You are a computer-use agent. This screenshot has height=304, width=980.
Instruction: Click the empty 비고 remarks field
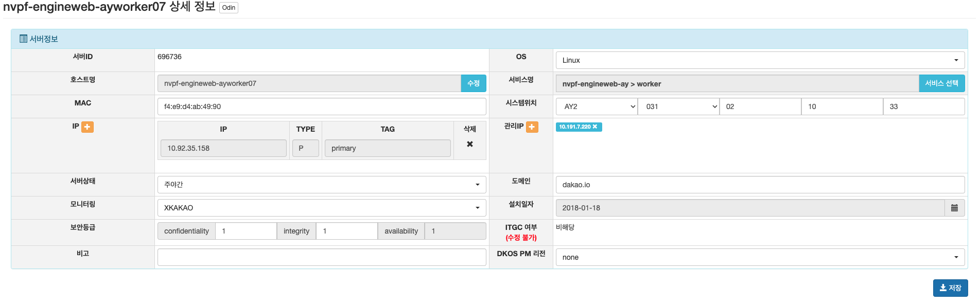[322, 257]
